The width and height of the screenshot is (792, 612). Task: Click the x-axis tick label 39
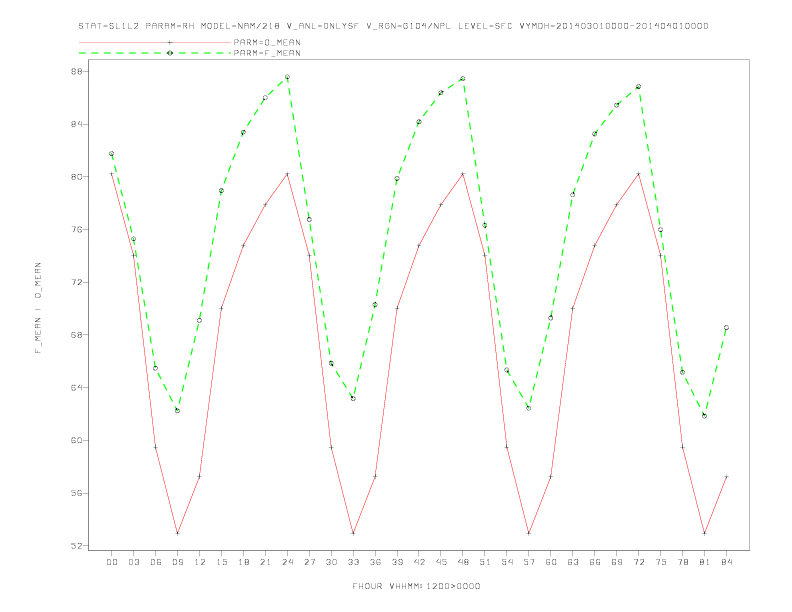pyautogui.click(x=397, y=562)
